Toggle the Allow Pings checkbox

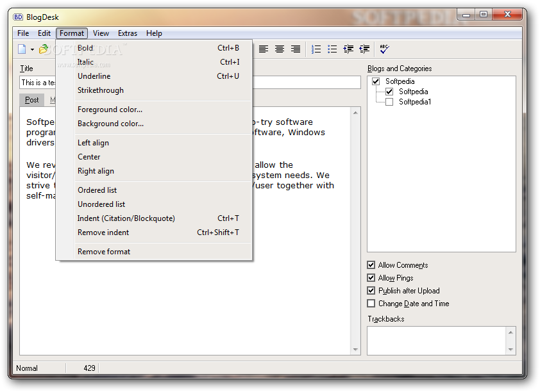pyautogui.click(x=371, y=278)
